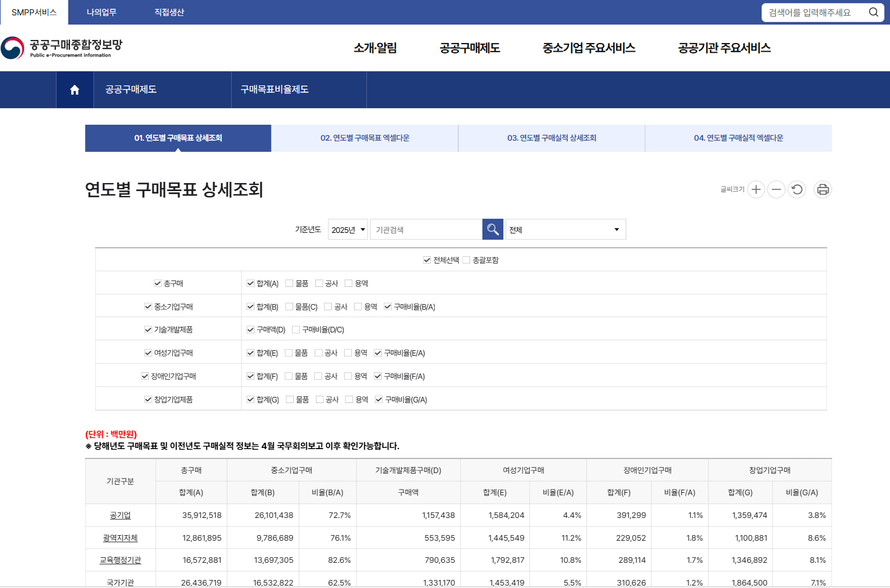Image resolution: width=890 pixels, height=588 pixels.
Task: Check 용역 in the 창업기업제품 row
Action: [349, 399]
